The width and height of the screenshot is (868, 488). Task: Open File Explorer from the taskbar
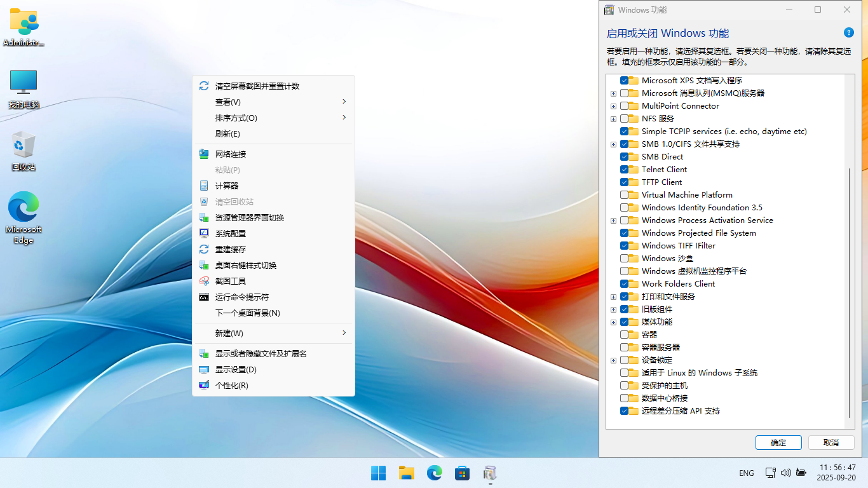tap(406, 473)
